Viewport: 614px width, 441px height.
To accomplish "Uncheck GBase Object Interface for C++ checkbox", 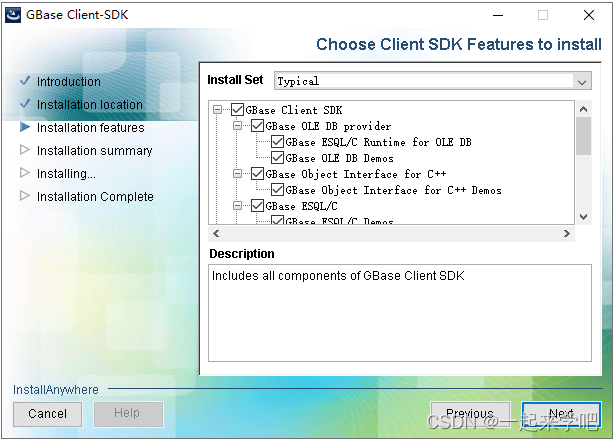I will (257, 174).
